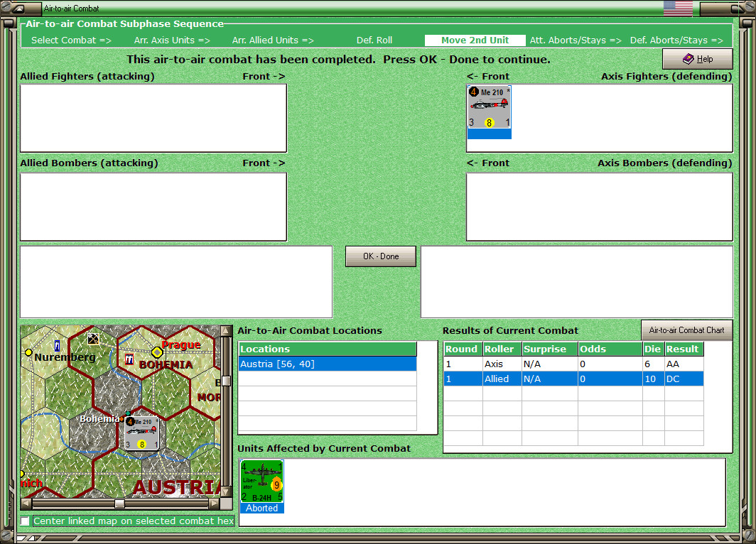Screen dimensions: 756x544
Task: Click the Arr. Allied Units subphase step
Action: coord(273,40)
